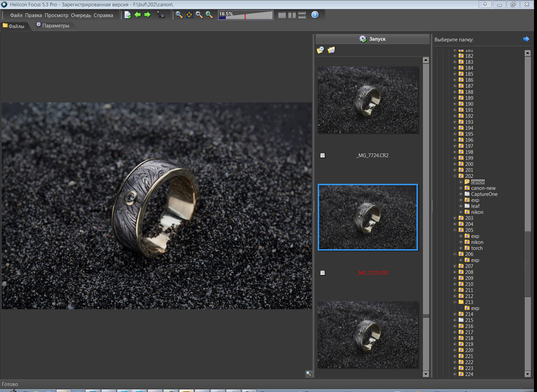Go to next image with green right arrow
The image size is (537, 392).
[148, 15]
